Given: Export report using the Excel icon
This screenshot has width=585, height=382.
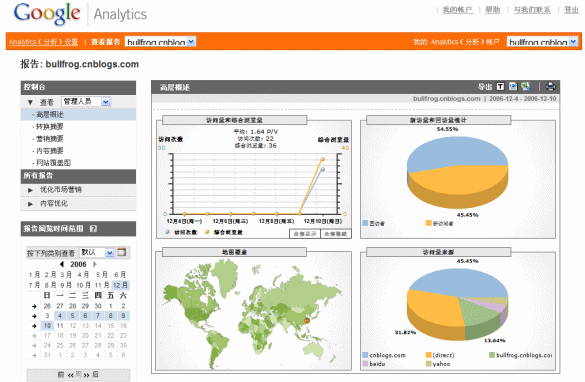Looking at the screenshot, I should (526, 87).
